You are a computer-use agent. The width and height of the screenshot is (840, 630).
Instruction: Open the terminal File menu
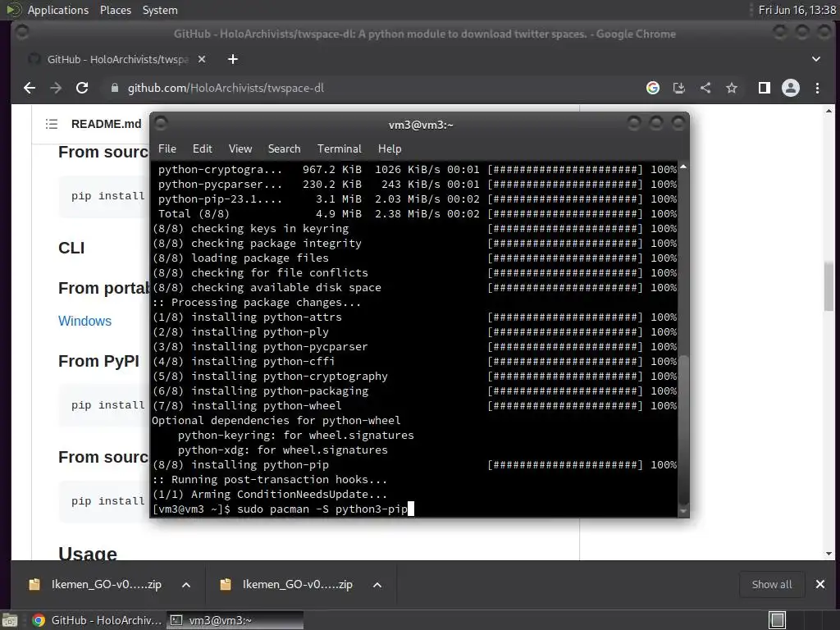167,148
